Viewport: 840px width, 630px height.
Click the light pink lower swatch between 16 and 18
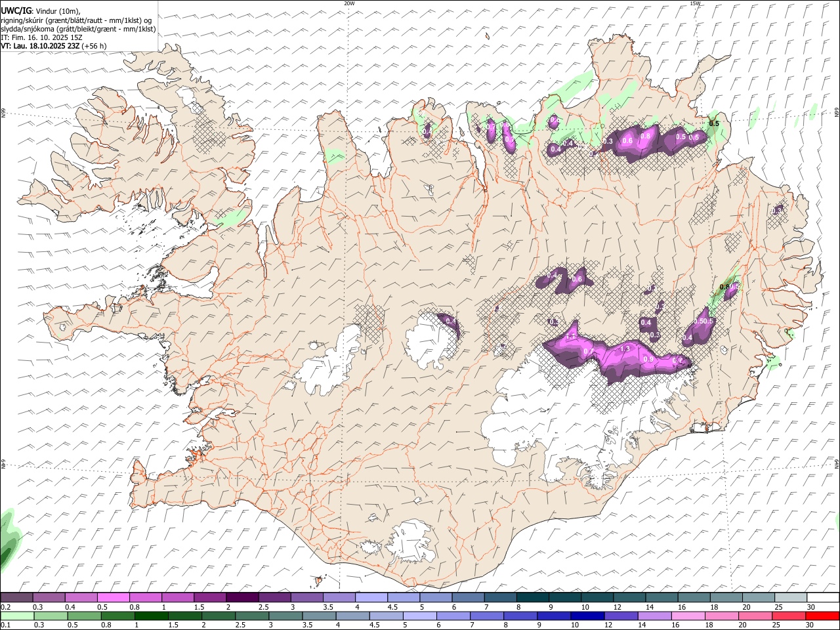point(688,616)
